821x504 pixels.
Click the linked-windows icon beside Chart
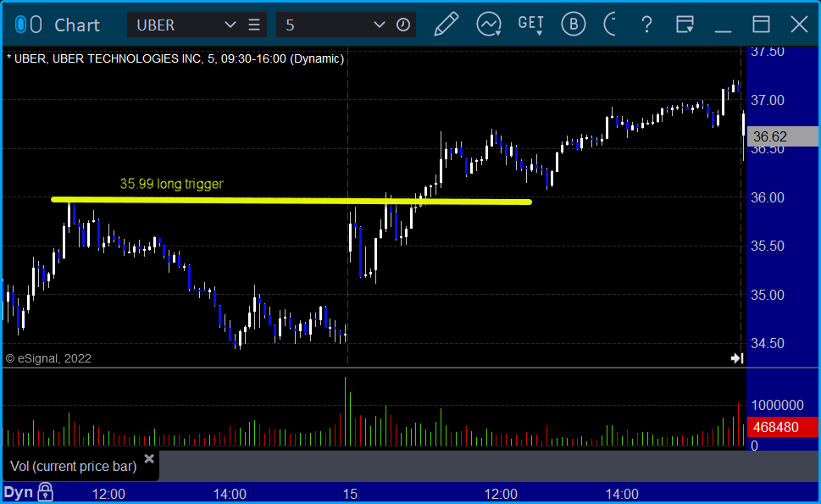pos(28,25)
